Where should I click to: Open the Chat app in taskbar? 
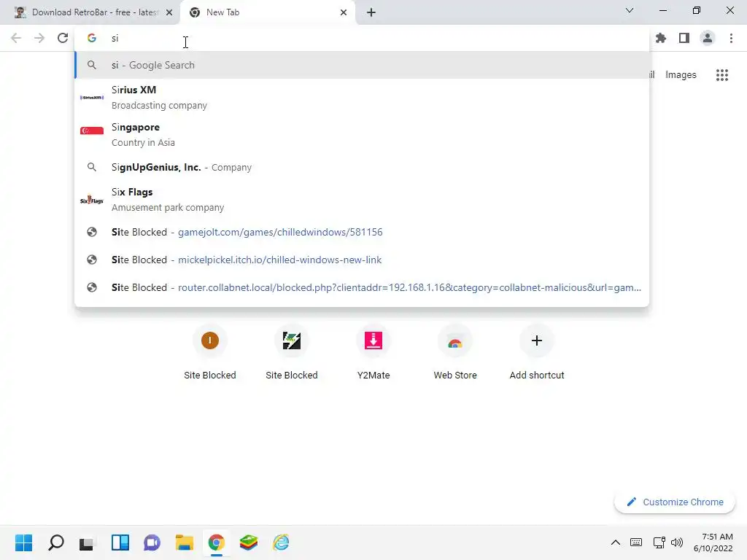pos(152,542)
